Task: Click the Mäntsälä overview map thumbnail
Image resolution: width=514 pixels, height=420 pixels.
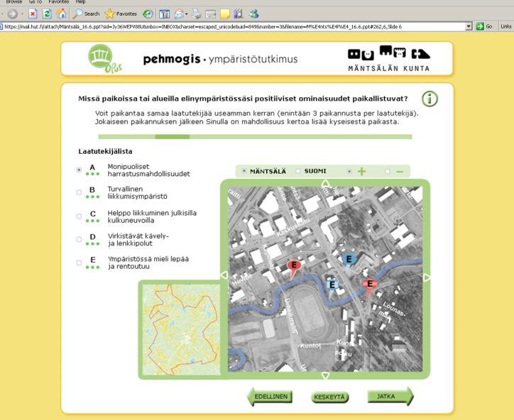Action: click(x=181, y=330)
